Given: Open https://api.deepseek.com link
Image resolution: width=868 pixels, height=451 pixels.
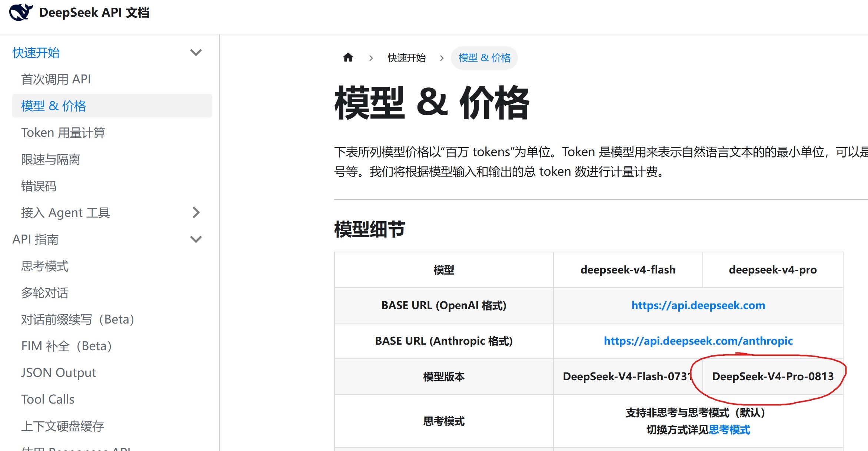Looking at the screenshot, I should coord(698,305).
